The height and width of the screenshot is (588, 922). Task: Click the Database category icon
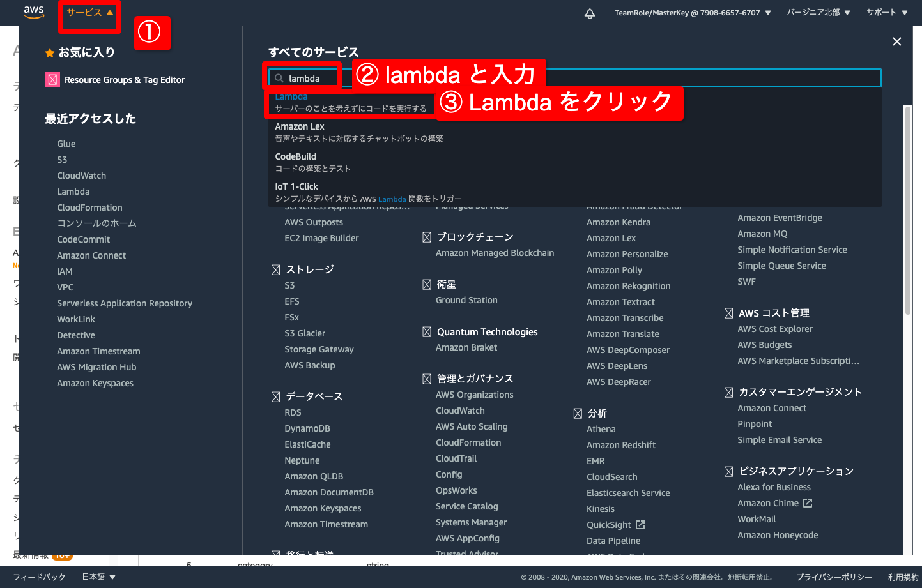[275, 397]
